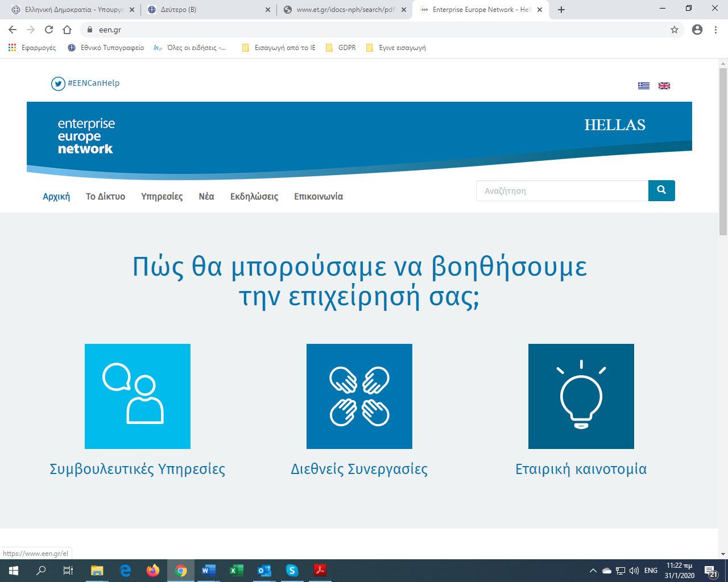Viewport: 728px width, 582px height.
Task: Open the Νέα menu item
Action: [x=206, y=197]
